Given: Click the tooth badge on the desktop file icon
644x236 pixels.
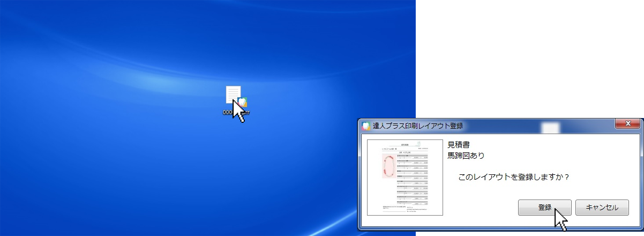Looking at the screenshot, I should [x=242, y=102].
